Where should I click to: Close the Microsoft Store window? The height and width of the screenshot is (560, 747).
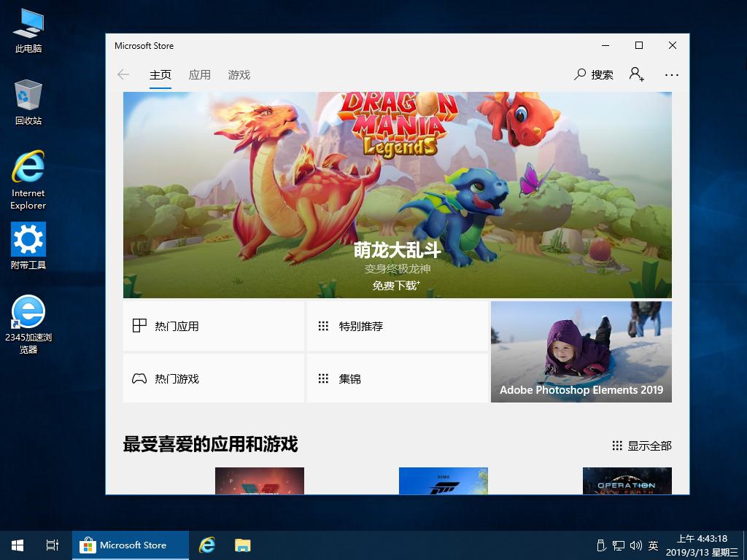(x=672, y=45)
